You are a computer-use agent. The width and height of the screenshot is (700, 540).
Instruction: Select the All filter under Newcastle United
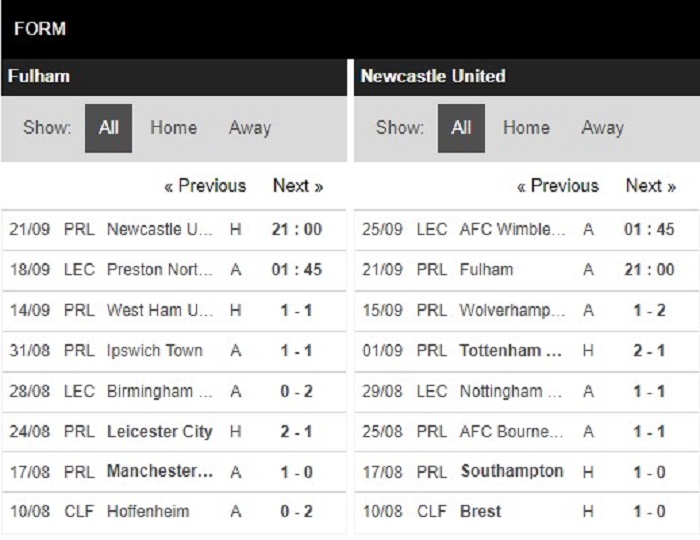pos(461,128)
